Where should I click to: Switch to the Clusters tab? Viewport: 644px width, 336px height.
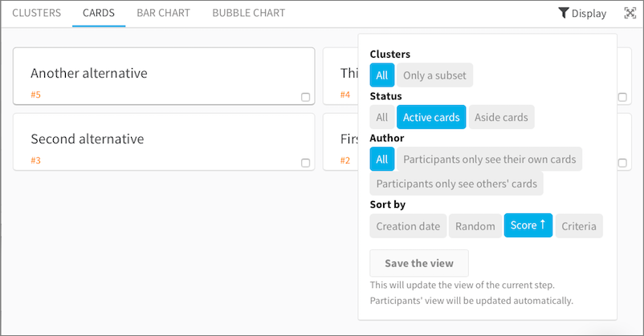[x=37, y=13]
